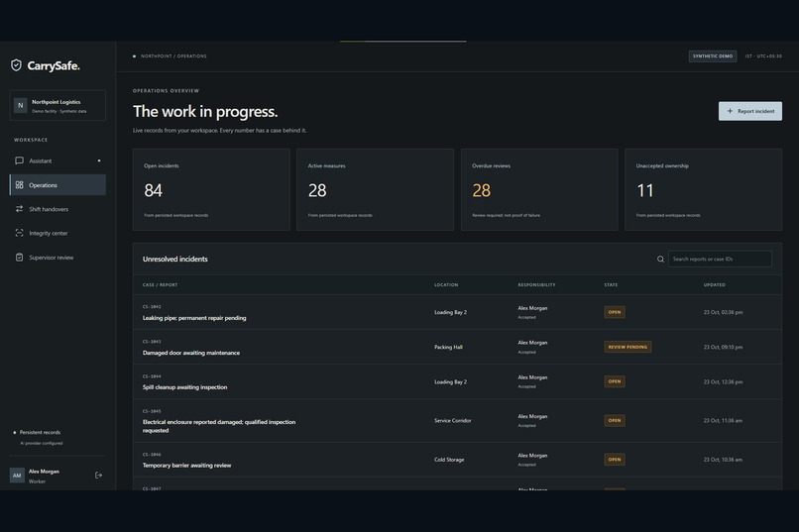Open the Overdue reviews 28 card
799x532 pixels.
click(539, 190)
